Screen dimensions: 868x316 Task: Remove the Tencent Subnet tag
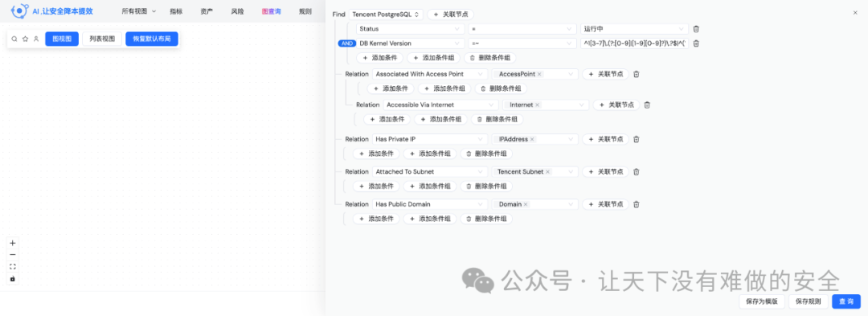point(547,172)
